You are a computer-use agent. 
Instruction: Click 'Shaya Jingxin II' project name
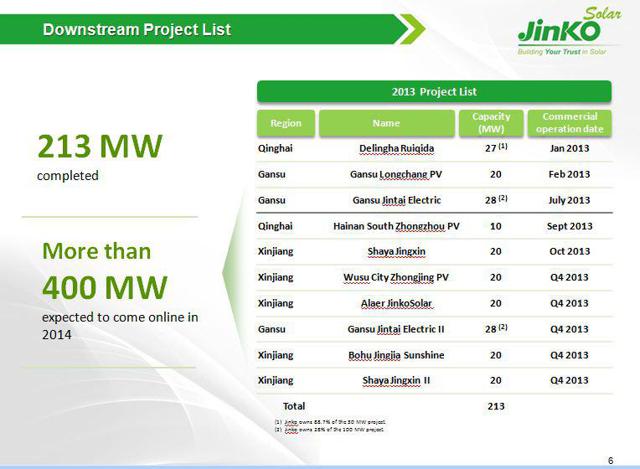click(x=396, y=380)
